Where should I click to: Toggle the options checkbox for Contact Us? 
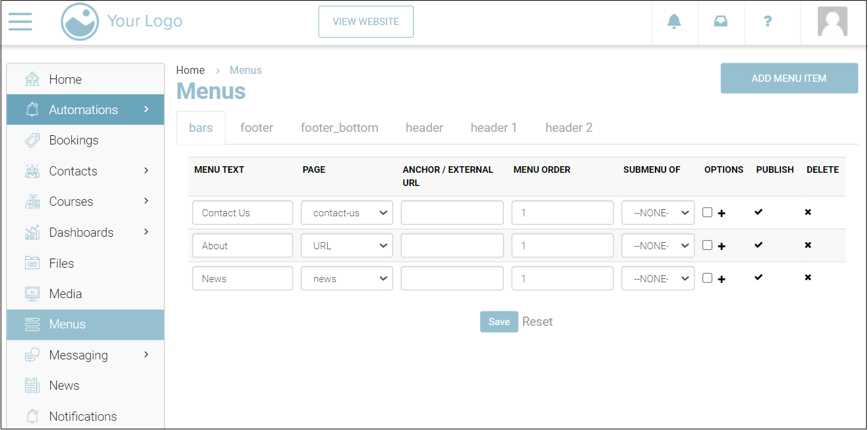coord(707,212)
